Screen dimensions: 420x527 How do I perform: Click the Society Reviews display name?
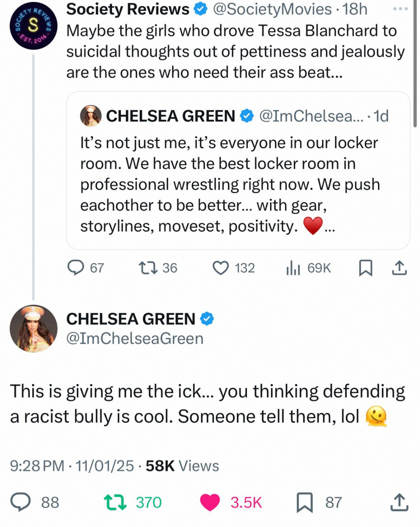(x=128, y=9)
